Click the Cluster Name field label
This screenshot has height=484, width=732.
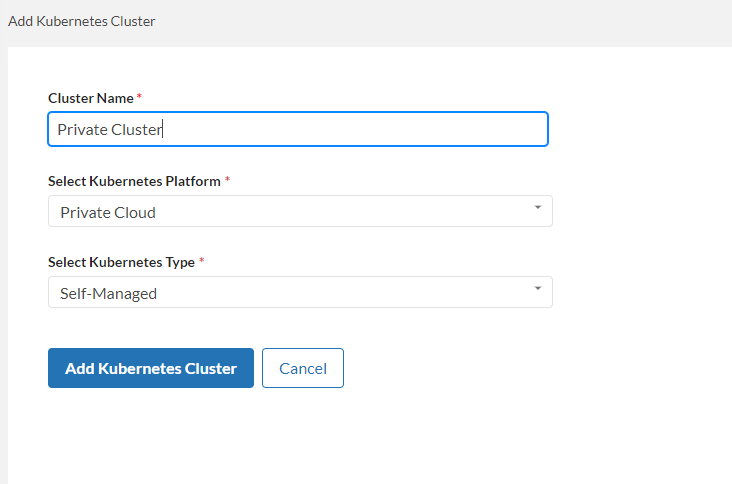[x=91, y=98]
